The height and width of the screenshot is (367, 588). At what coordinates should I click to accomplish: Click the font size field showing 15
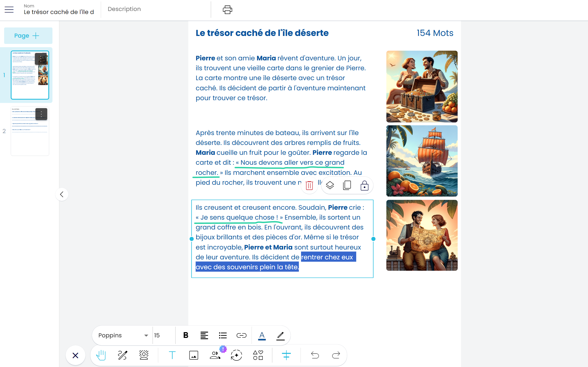click(x=163, y=335)
